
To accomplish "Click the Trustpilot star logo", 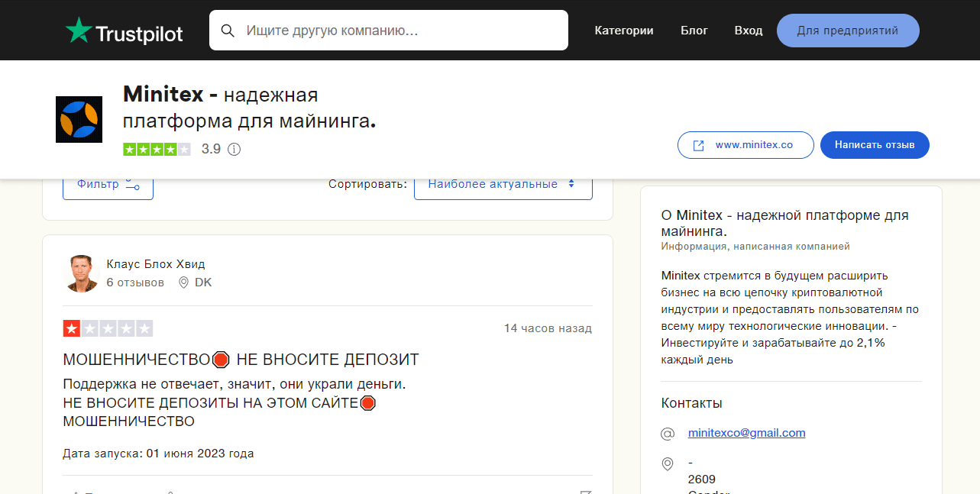I will click(78, 31).
